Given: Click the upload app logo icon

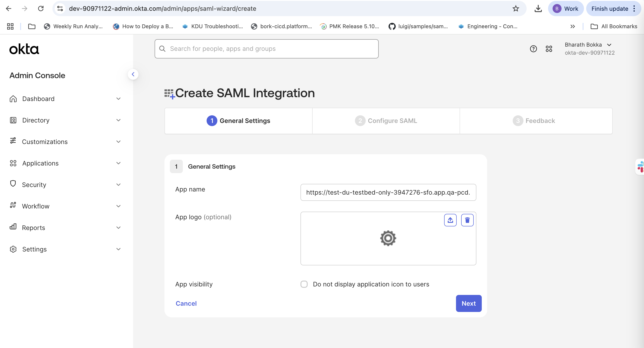Looking at the screenshot, I should point(450,220).
